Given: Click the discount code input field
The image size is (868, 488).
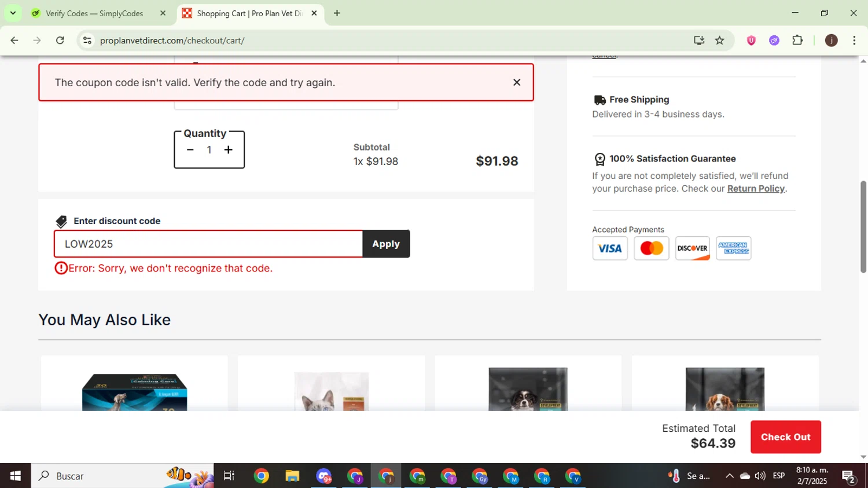Looking at the screenshot, I should (x=208, y=244).
